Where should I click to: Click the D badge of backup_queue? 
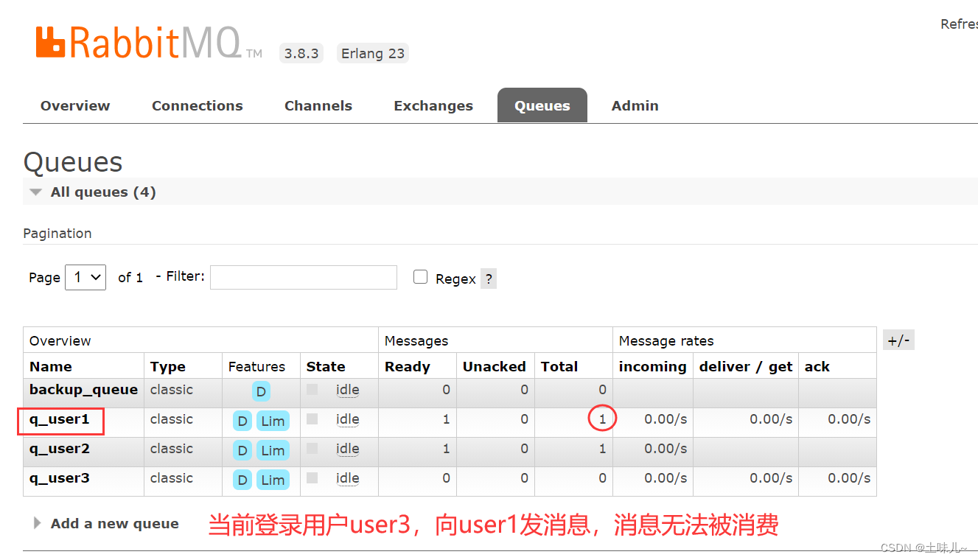click(261, 391)
